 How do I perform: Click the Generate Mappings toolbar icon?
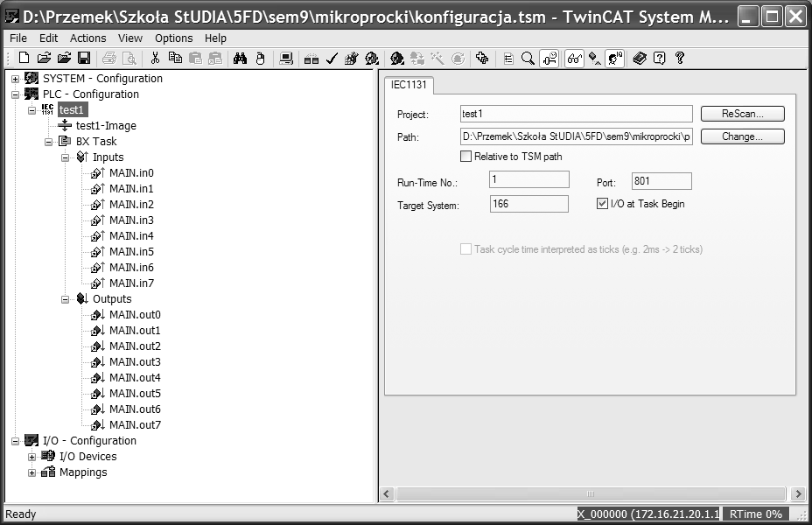[311, 58]
